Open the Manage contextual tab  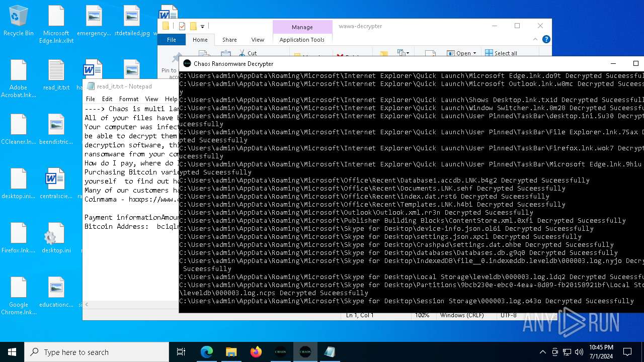302,27
